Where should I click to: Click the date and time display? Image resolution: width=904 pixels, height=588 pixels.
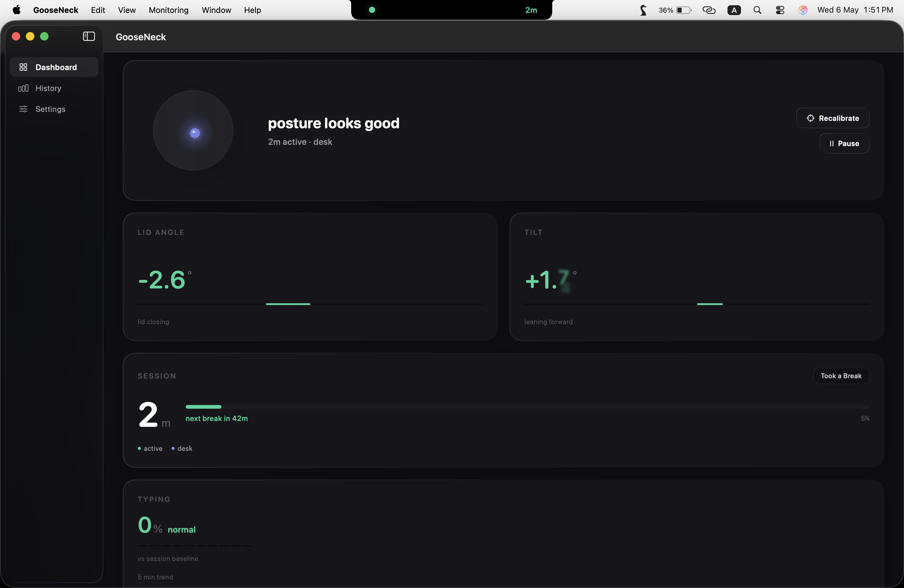855,10
